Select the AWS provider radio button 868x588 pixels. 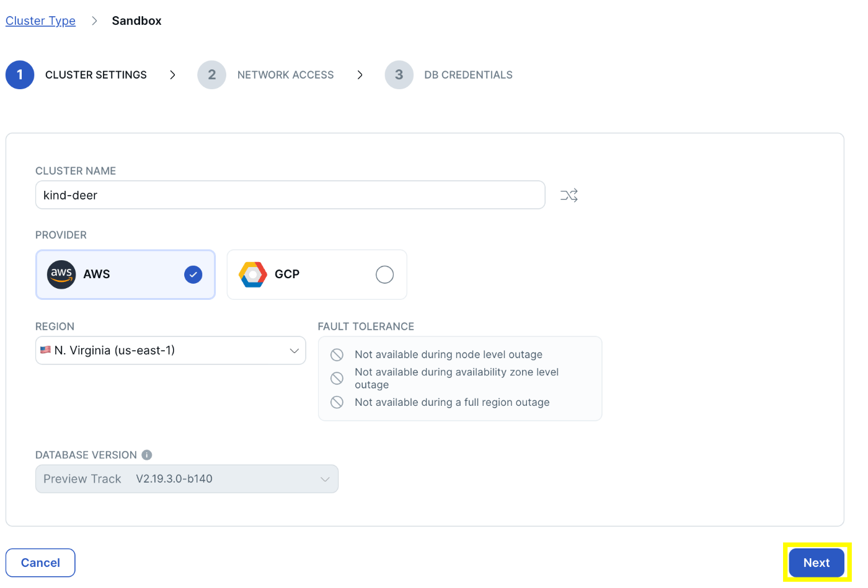(x=193, y=274)
